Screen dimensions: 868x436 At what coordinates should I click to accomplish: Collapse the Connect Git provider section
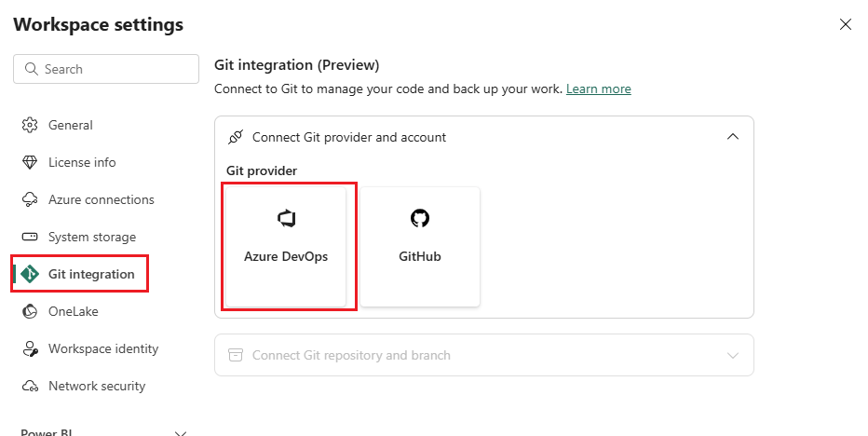coord(733,137)
